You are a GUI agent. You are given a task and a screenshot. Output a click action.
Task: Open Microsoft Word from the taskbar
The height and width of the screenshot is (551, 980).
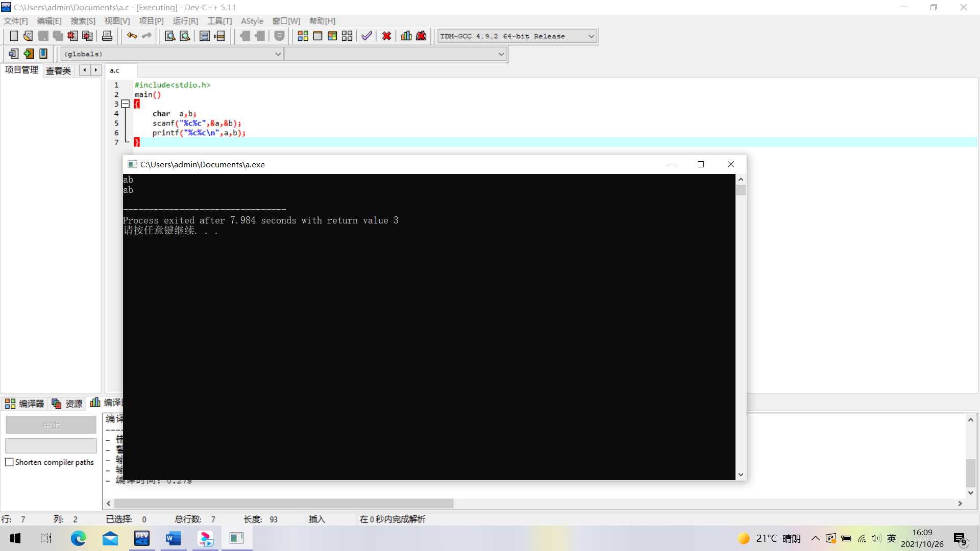pos(174,538)
